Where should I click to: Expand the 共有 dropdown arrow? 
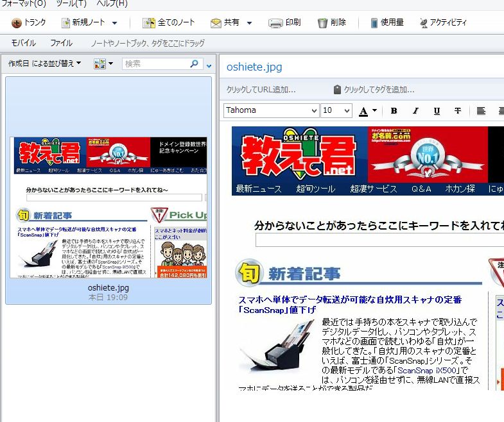pos(249,23)
